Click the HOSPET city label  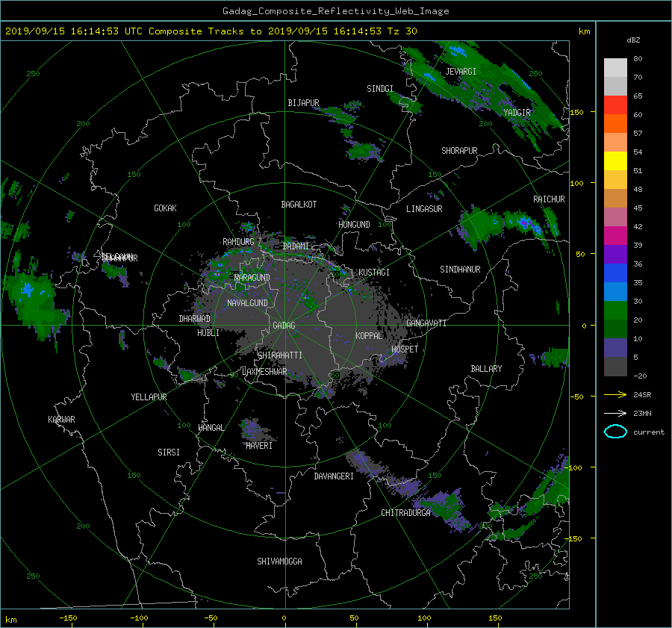click(x=405, y=349)
